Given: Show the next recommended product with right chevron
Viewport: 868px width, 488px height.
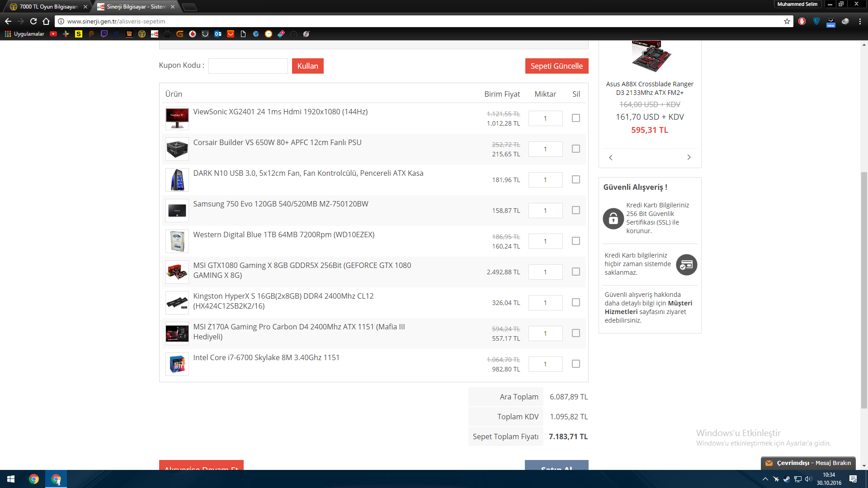Looking at the screenshot, I should 689,157.
